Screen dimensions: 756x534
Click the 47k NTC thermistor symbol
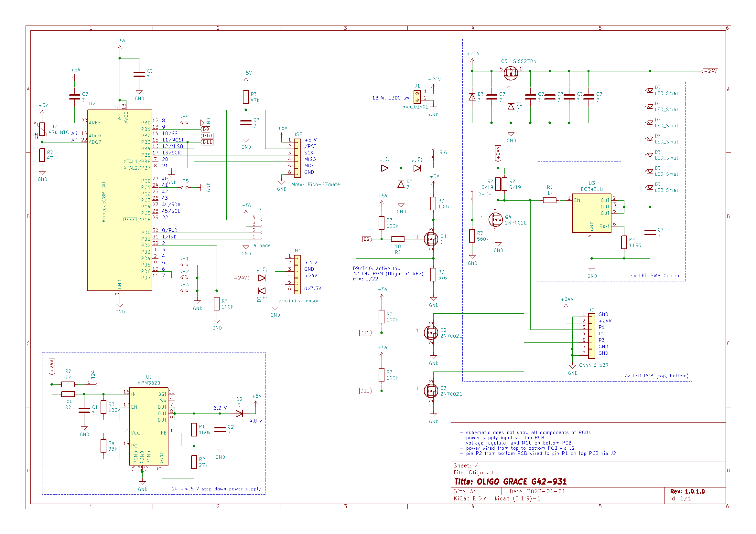coord(42,129)
